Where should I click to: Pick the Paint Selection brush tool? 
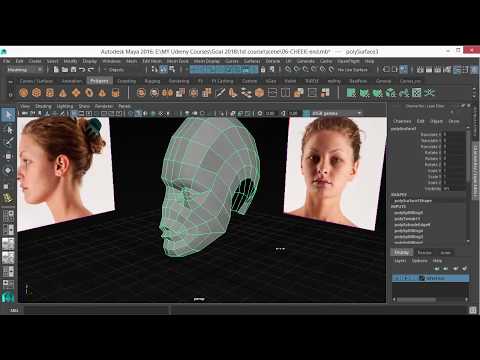8,142
